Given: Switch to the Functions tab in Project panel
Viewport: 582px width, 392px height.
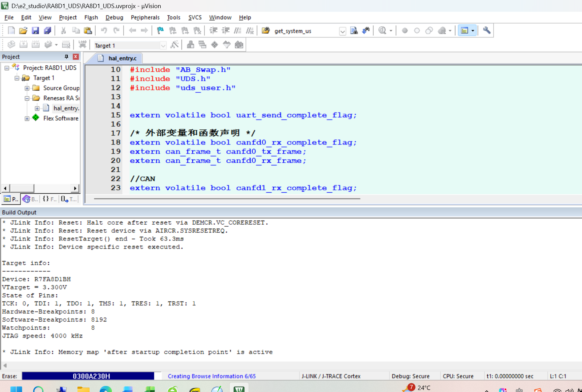Looking at the screenshot, I should coord(50,199).
